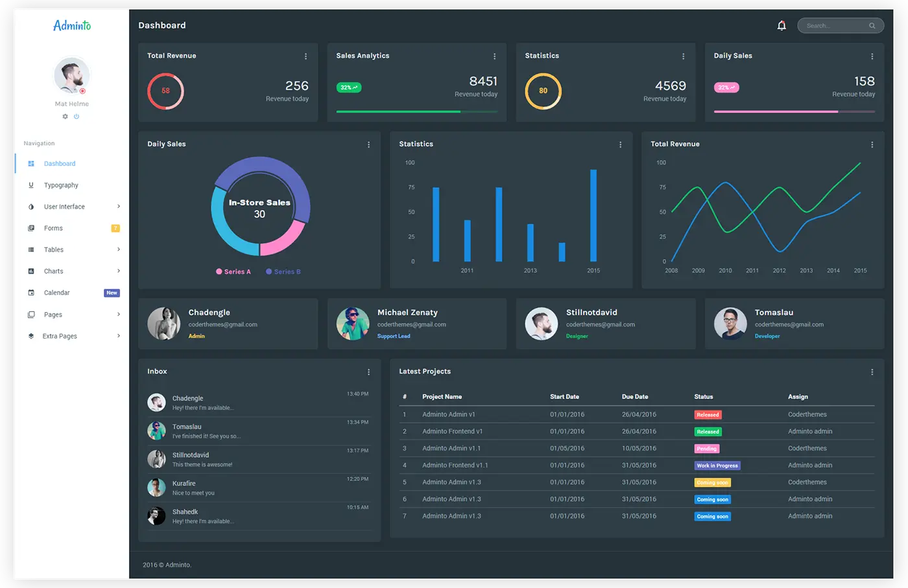Click the Daily Sales pink progress bar
Image resolution: width=908 pixels, height=588 pixels.
click(x=794, y=112)
